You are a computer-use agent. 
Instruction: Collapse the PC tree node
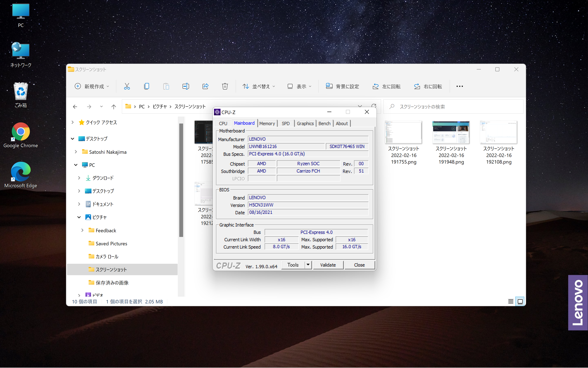pos(76,165)
